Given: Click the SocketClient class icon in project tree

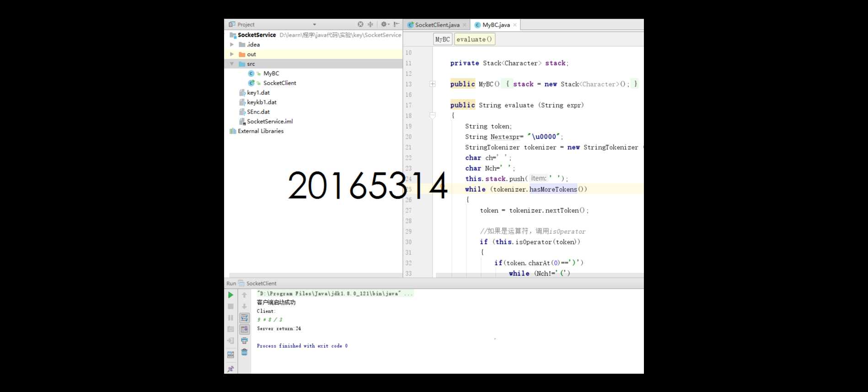Looking at the screenshot, I should pyautogui.click(x=251, y=83).
